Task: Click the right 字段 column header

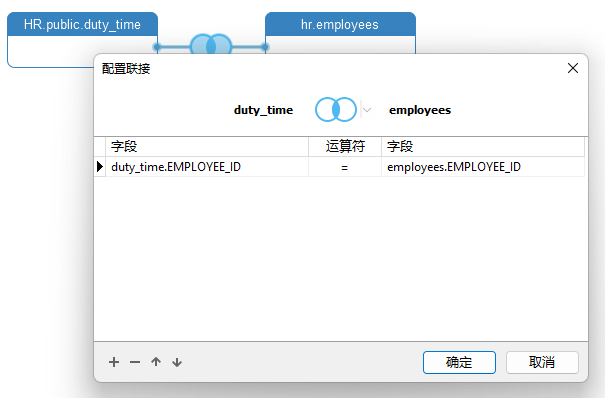Action: coord(483,147)
